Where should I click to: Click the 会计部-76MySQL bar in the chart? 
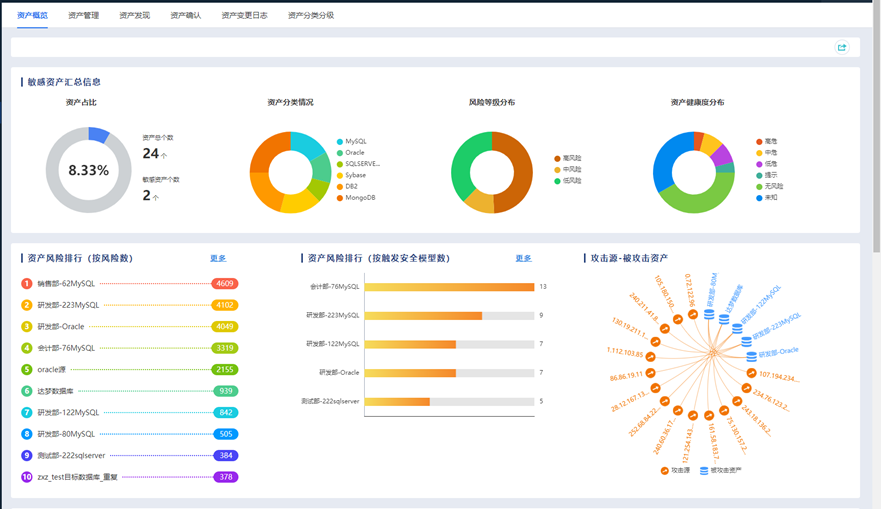pos(449,287)
